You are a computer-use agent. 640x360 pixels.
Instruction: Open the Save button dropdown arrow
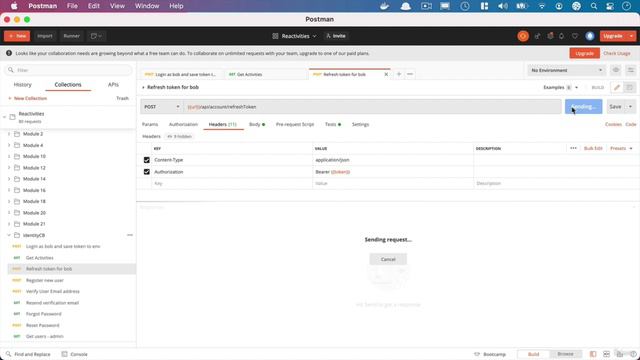pos(630,107)
